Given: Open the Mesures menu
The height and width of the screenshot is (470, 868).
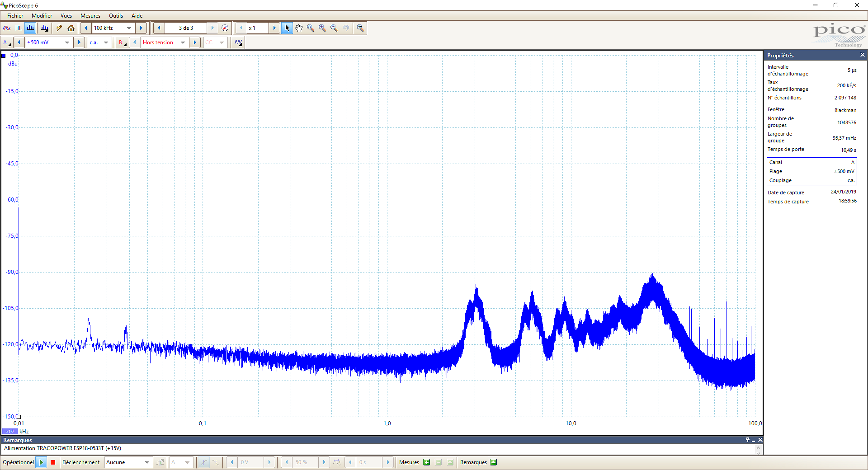Looking at the screenshot, I should click(90, 16).
